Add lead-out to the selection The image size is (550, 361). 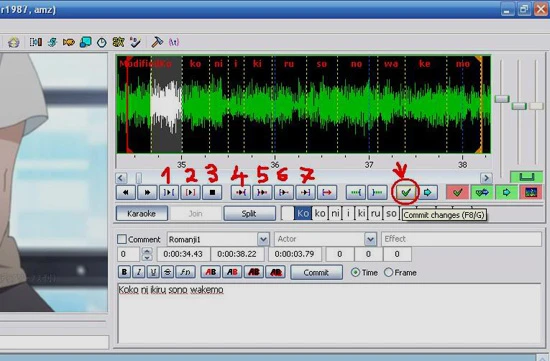377,192
